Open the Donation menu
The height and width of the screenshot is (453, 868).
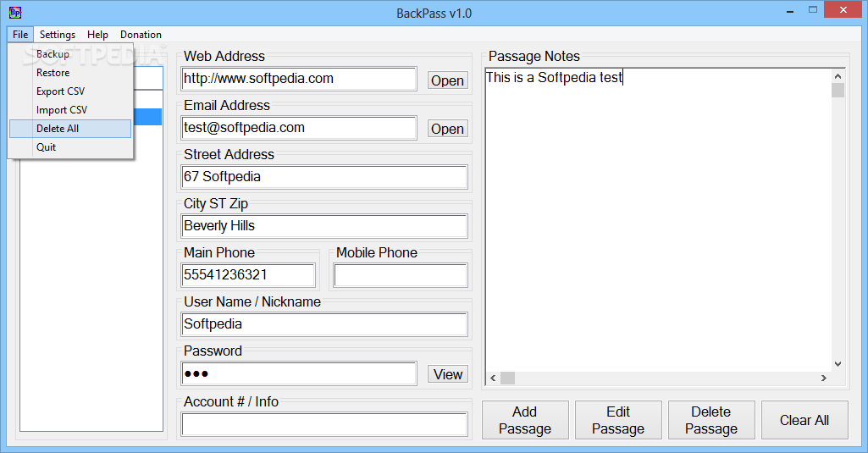pos(141,35)
